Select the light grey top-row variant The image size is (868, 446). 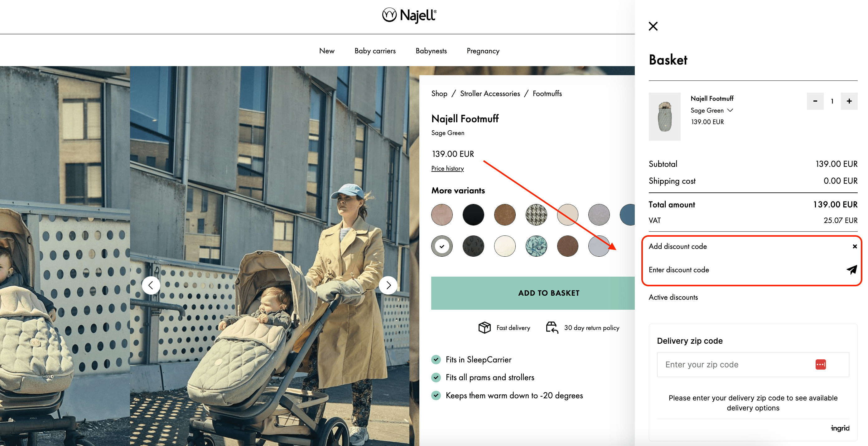coord(599,214)
